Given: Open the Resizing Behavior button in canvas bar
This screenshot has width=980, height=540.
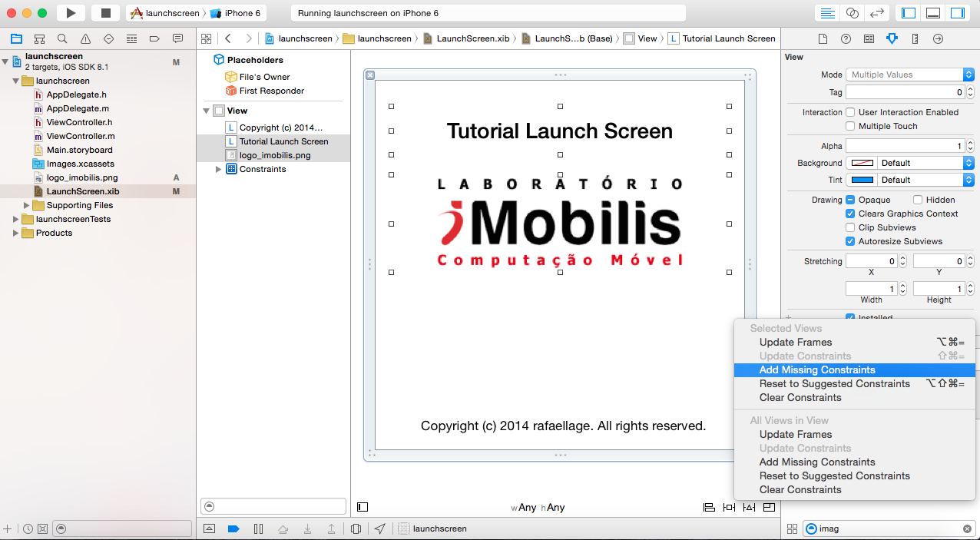Looking at the screenshot, I should click(769, 507).
